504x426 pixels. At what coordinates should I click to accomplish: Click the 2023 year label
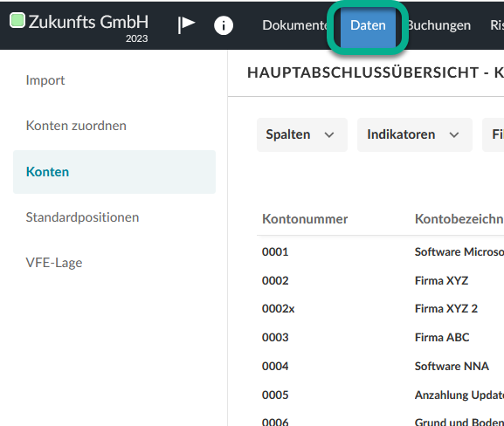tap(136, 38)
